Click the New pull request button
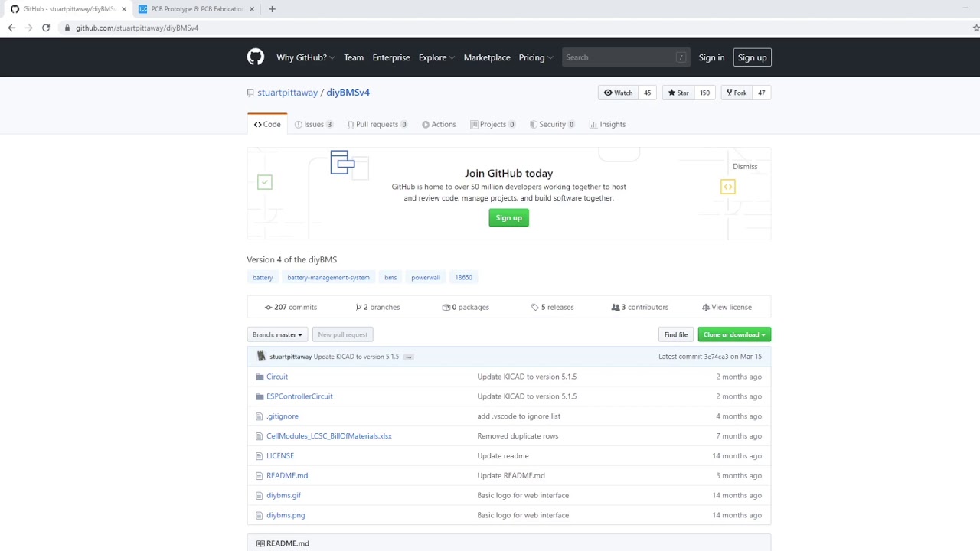 pyautogui.click(x=343, y=334)
